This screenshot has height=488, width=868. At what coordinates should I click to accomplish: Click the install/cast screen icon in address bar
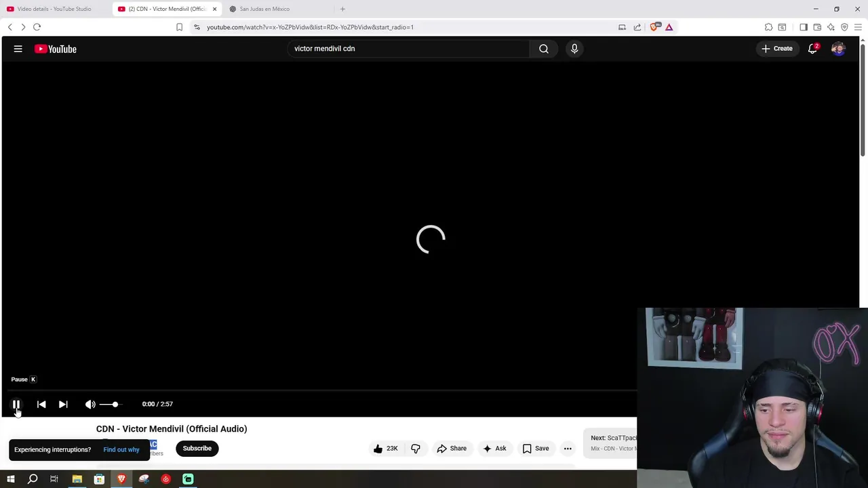click(622, 27)
